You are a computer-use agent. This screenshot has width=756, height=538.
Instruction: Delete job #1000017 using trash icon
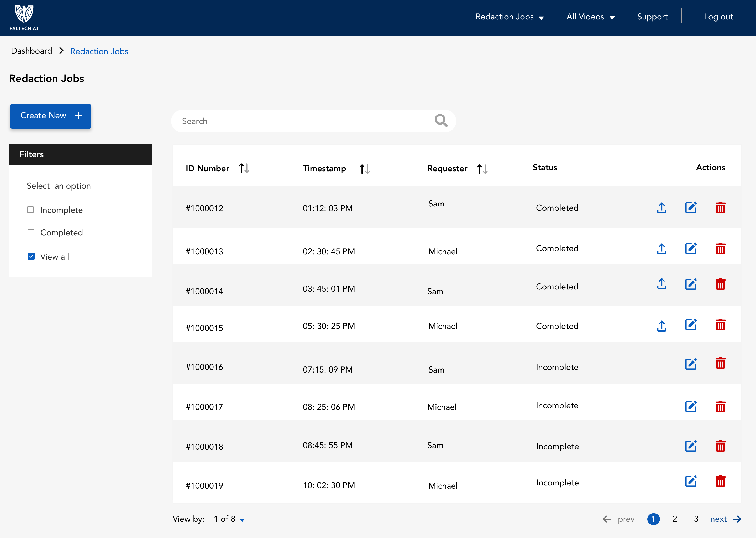click(x=720, y=406)
